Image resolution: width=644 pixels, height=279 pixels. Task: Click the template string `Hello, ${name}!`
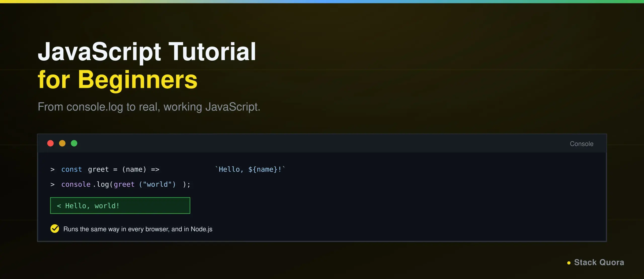tap(250, 169)
